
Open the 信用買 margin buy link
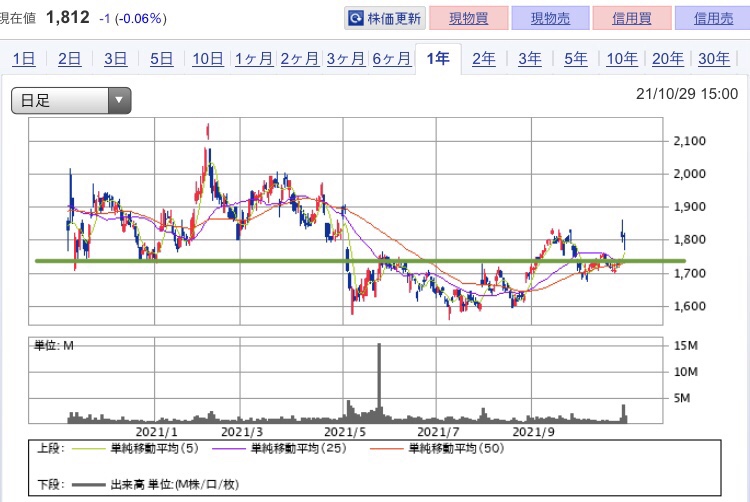click(x=632, y=19)
